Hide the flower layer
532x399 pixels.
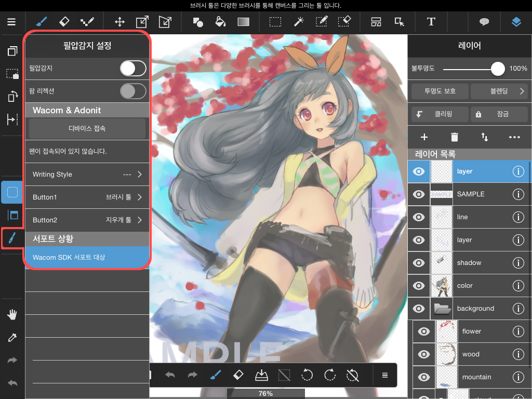click(424, 331)
